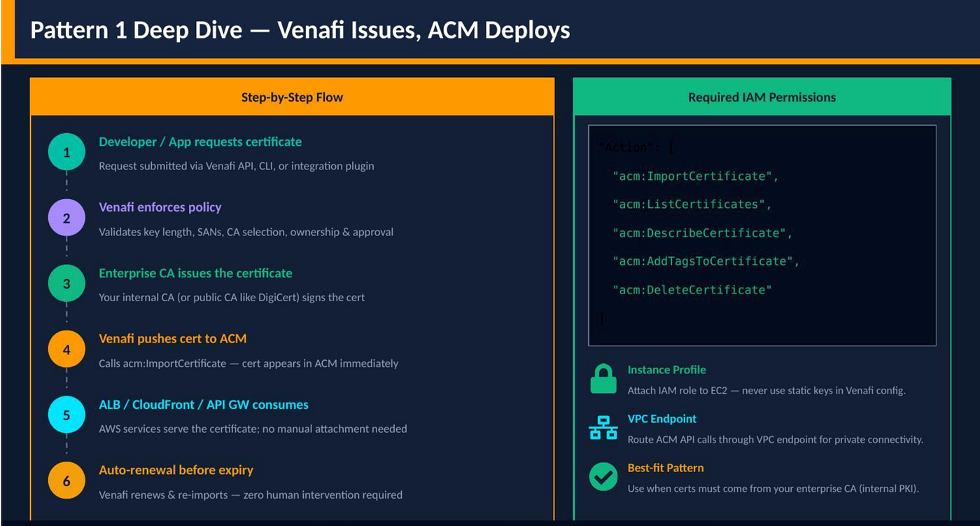
Task: Click 'Attach IAM role to EC2' description
Action: pos(766,390)
